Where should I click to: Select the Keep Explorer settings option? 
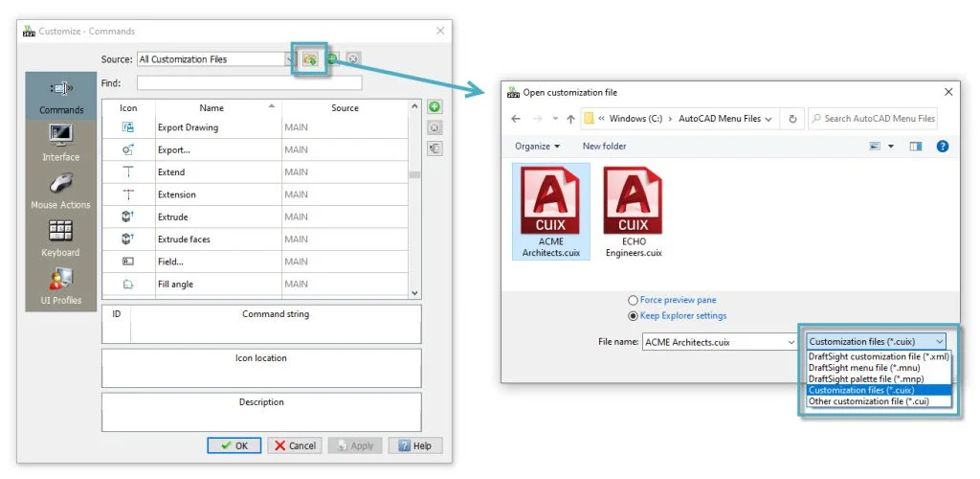click(x=633, y=315)
